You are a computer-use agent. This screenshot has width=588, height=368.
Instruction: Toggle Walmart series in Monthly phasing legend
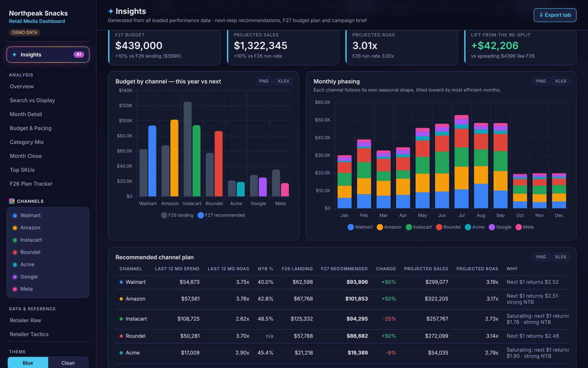pyautogui.click(x=360, y=227)
